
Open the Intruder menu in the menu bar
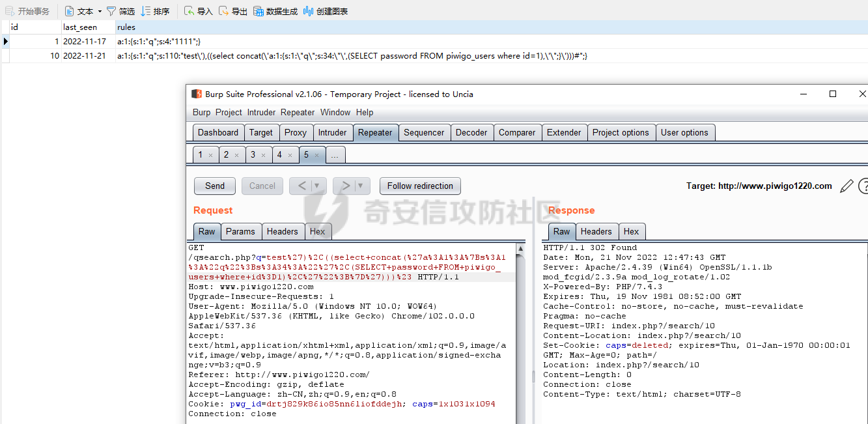(x=261, y=112)
